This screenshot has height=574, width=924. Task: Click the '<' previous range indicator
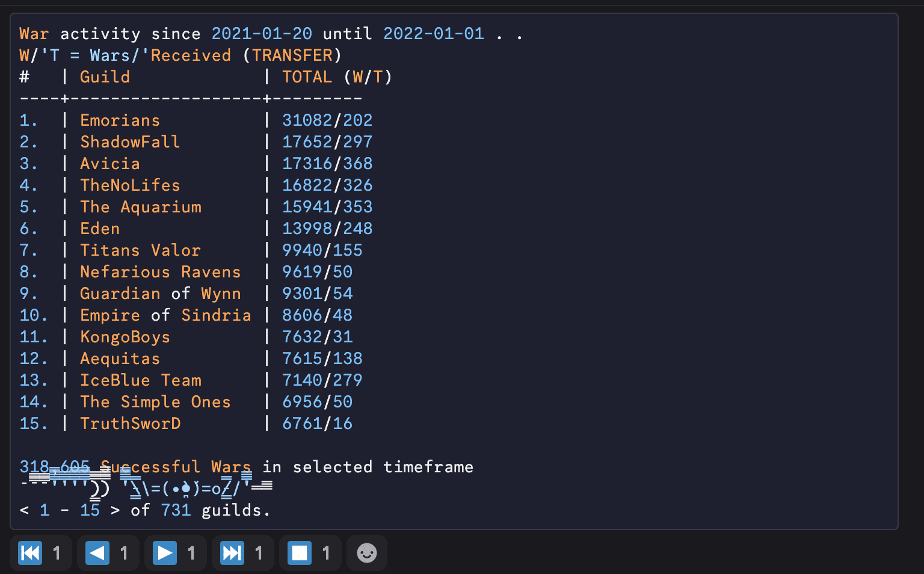point(23,510)
